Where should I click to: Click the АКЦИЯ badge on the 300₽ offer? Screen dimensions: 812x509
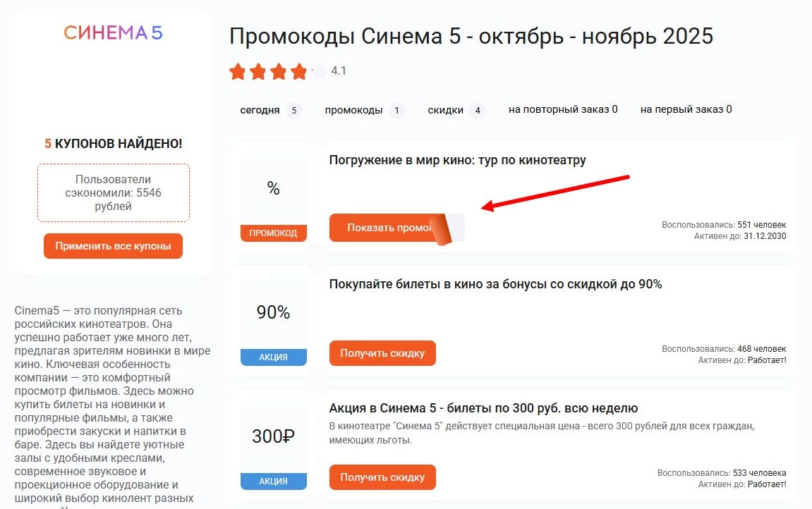pos(273,481)
